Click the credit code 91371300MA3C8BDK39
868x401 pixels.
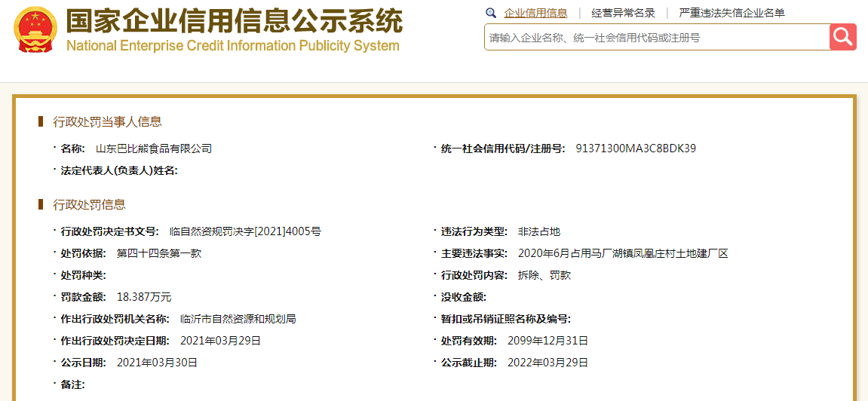[635, 148]
